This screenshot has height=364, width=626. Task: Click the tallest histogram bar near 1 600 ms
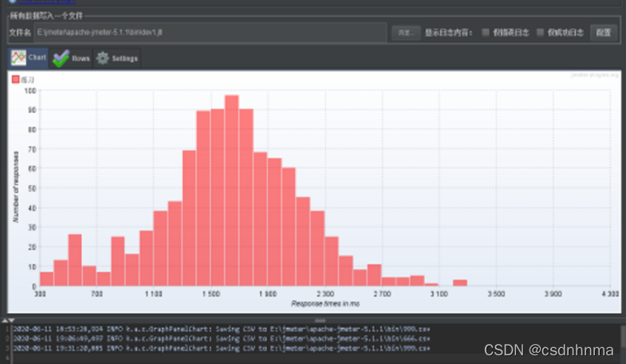click(x=231, y=190)
